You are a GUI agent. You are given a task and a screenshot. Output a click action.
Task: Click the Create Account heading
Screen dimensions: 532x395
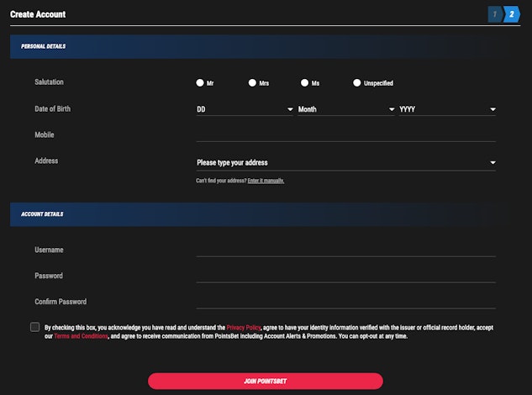[x=38, y=14]
